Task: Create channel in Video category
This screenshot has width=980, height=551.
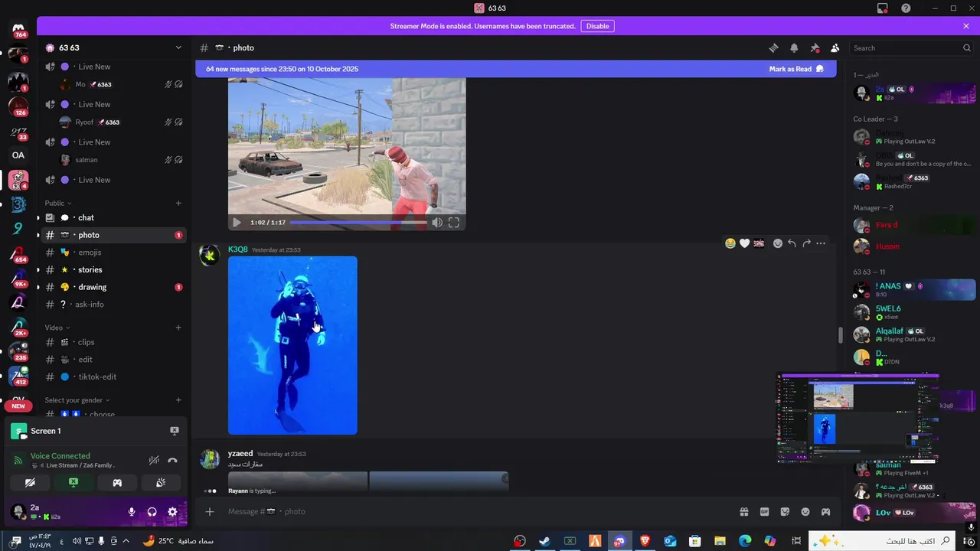Action: click(178, 328)
